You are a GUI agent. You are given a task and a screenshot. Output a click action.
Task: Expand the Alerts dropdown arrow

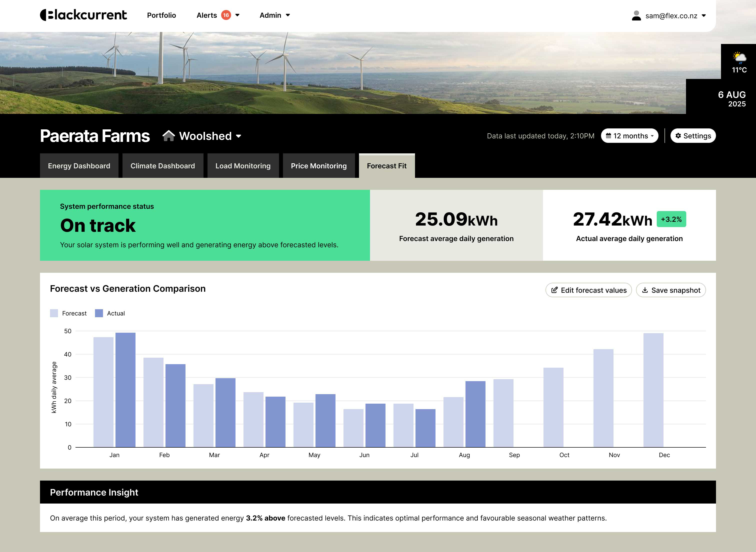237,15
